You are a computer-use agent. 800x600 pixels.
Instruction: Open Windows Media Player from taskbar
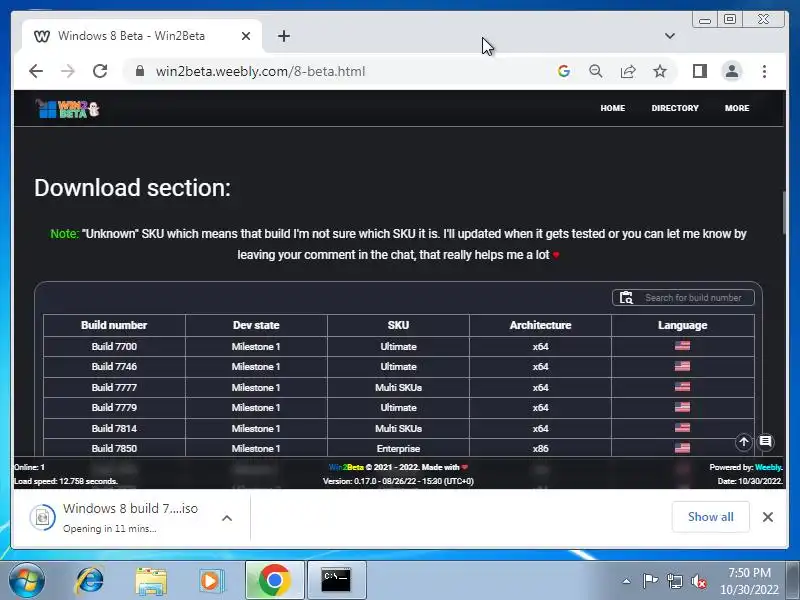(x=211, y=580)
